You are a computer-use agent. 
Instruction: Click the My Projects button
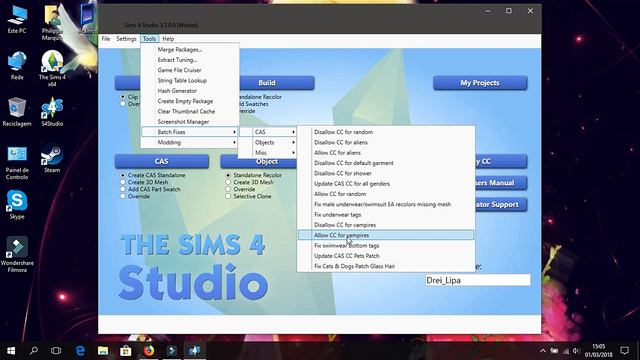(480, 83)
